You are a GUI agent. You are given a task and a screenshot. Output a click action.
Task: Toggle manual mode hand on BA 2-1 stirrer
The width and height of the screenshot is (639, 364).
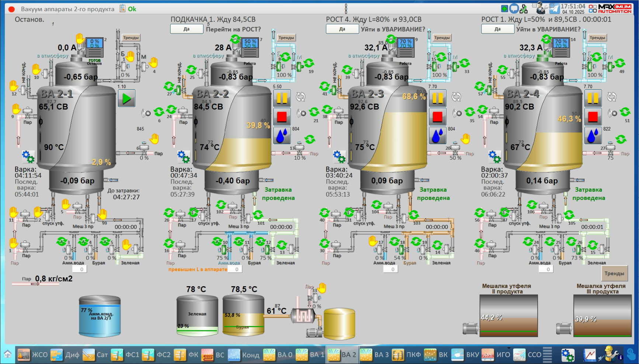click(x=80, y=38)
